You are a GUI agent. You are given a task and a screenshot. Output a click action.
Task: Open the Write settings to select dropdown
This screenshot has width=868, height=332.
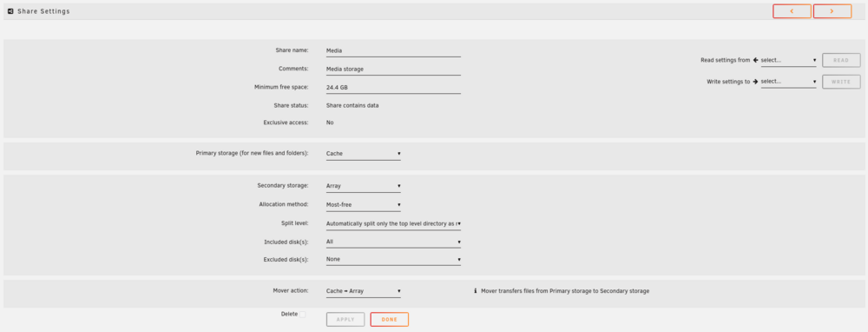pos(788,82)
